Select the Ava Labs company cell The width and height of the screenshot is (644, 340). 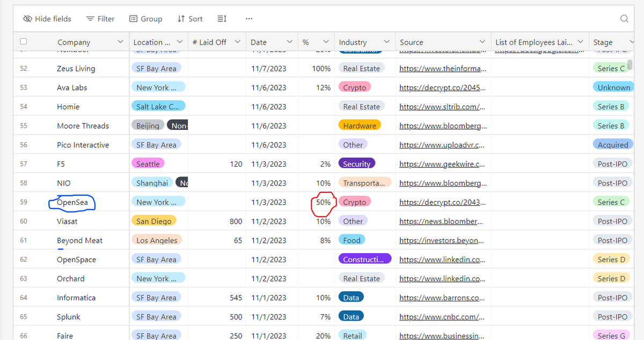(x=72, y=87)
